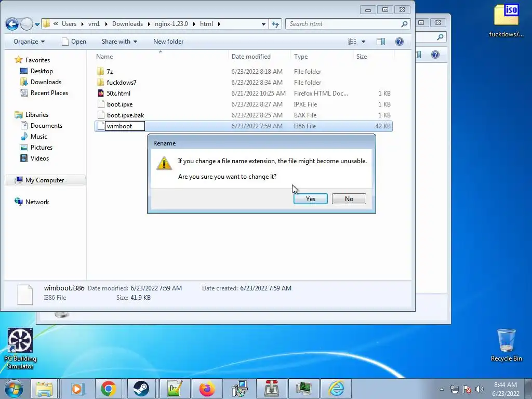Click the Downloads breadcrumb segment

(127, 24)
